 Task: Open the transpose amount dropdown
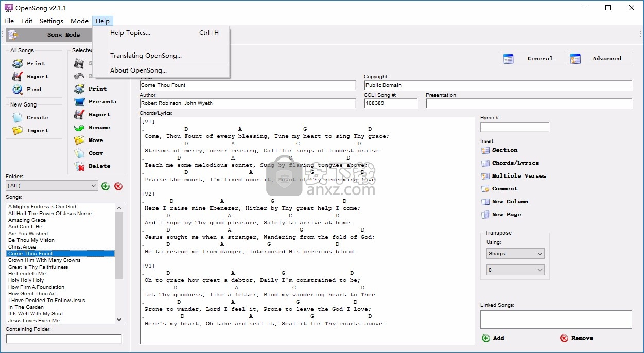tap(515, 270)
